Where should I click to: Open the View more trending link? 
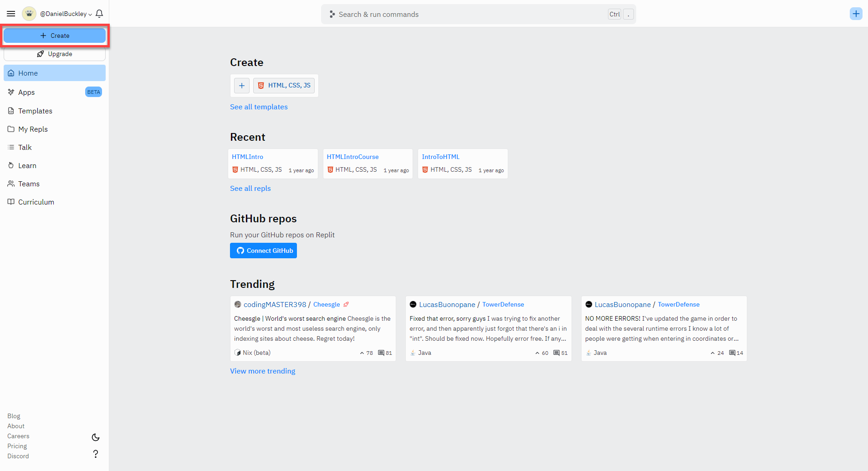point(262,371)
